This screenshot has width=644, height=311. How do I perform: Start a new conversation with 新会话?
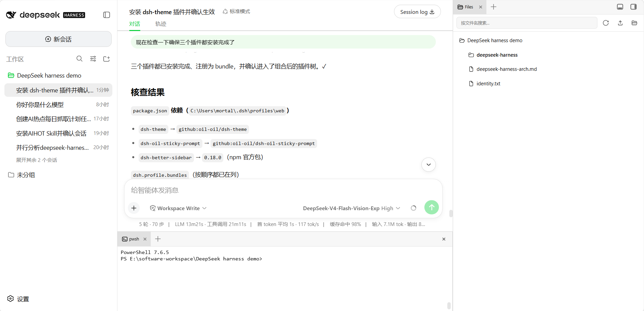(x=58, y=39)
